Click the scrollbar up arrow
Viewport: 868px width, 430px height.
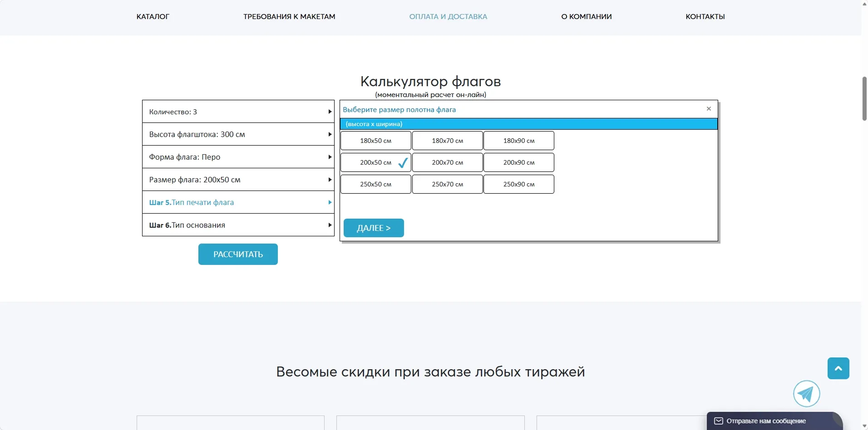tap(864, 4)
